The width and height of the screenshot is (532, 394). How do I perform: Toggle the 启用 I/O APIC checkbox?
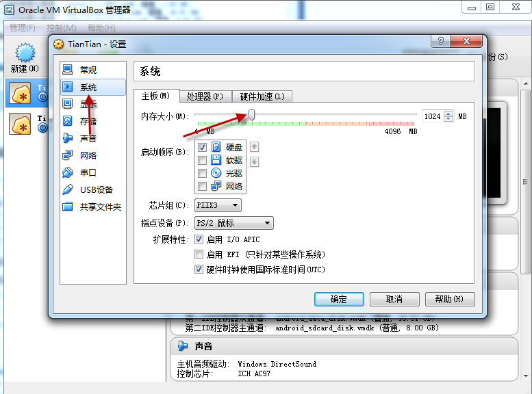(199, 239)
